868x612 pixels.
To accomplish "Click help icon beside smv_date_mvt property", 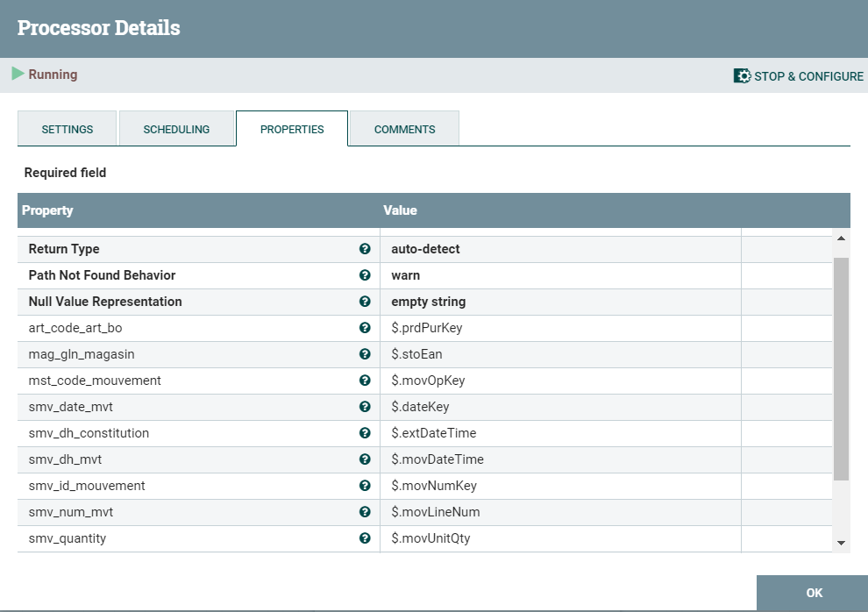I will pos(365,407).
